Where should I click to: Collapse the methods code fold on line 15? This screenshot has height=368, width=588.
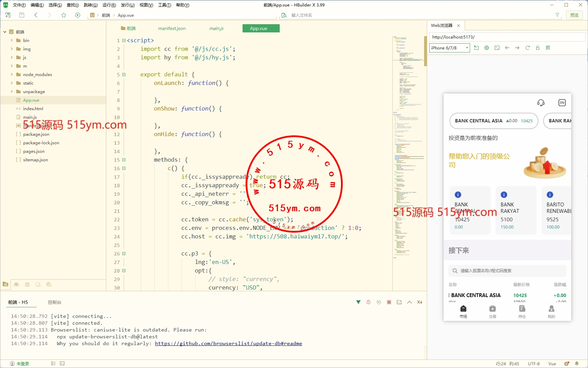(x=124, y=160)
